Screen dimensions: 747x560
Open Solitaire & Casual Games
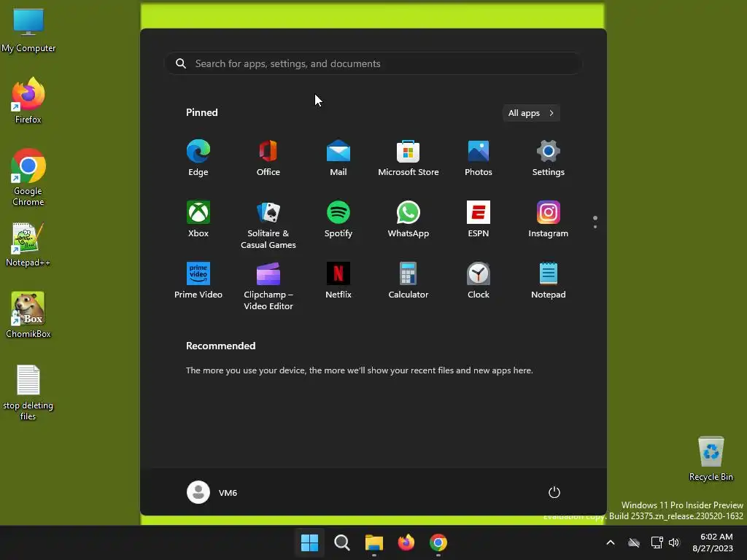tap(268, 225)
